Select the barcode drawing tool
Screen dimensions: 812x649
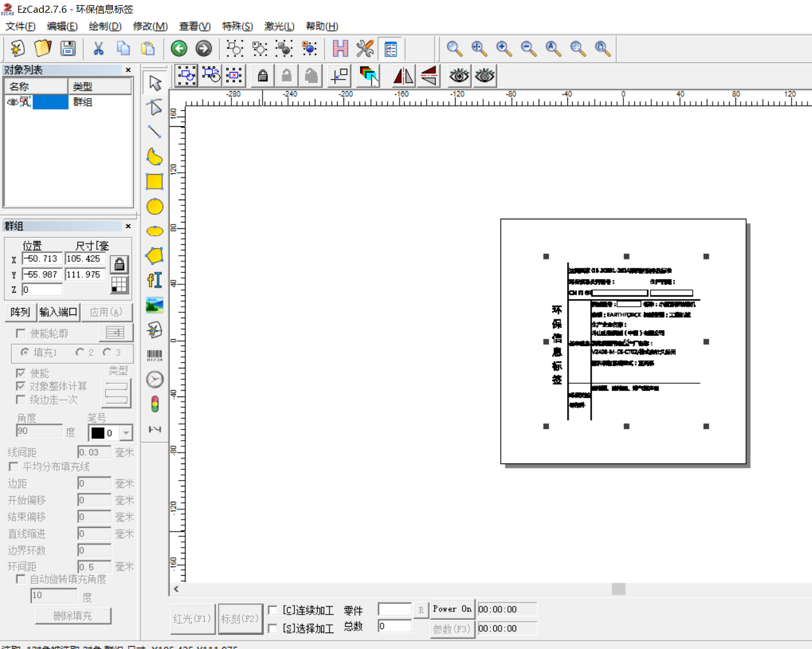[155, 355]
